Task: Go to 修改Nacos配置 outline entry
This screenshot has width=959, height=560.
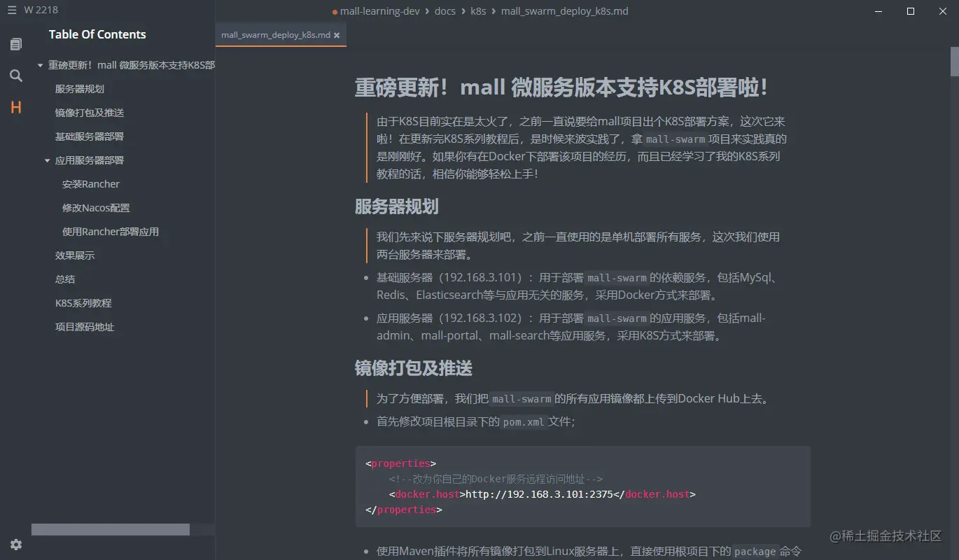Action: [x=96, y=208]
